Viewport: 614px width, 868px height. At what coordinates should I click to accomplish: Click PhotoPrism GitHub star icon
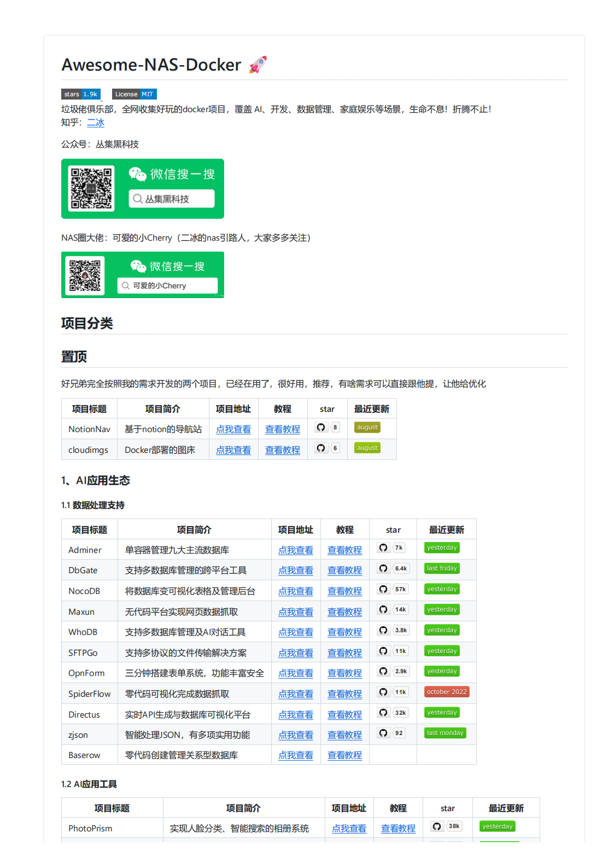click(437, 826)
